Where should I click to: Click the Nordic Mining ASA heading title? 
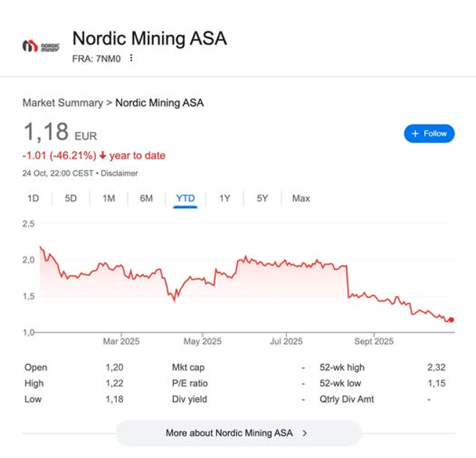[x=149, y=39]
